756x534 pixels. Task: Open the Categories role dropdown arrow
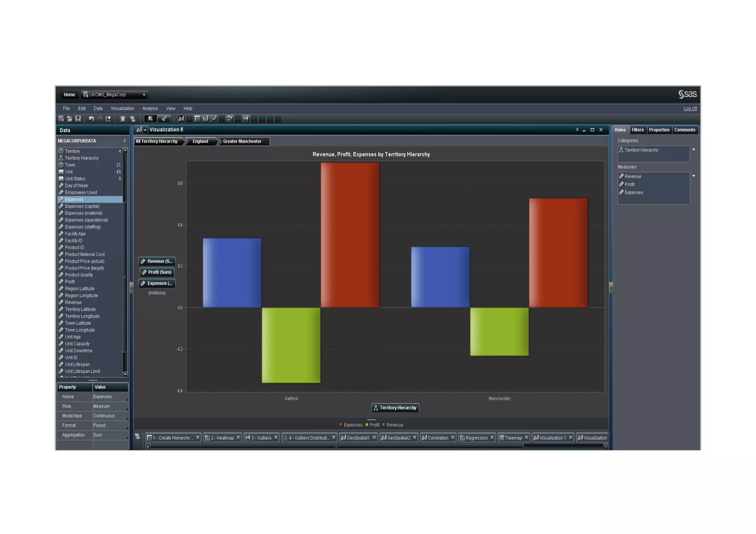[x=694, y=150]
